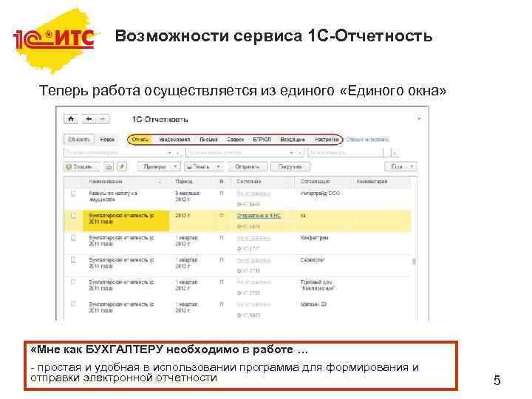Open the status link in the Интертрейд ООО row
532x399 pixels.
tap(253, 194)
